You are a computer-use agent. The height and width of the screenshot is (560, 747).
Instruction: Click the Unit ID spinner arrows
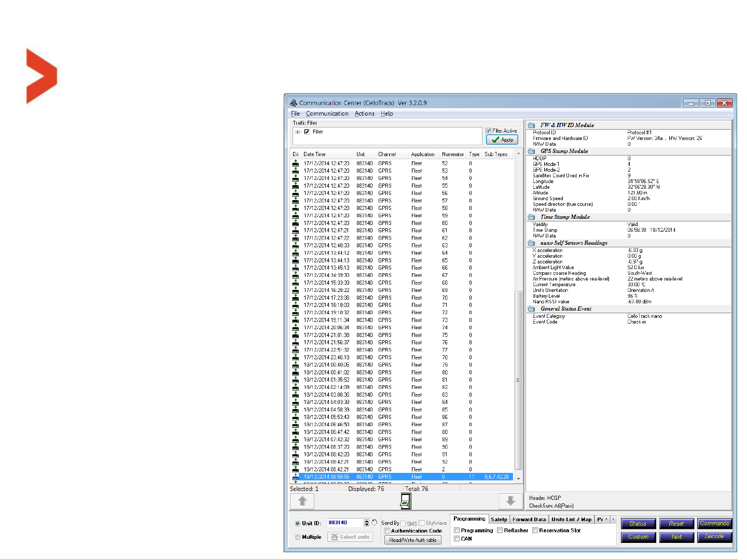point(367,523)
